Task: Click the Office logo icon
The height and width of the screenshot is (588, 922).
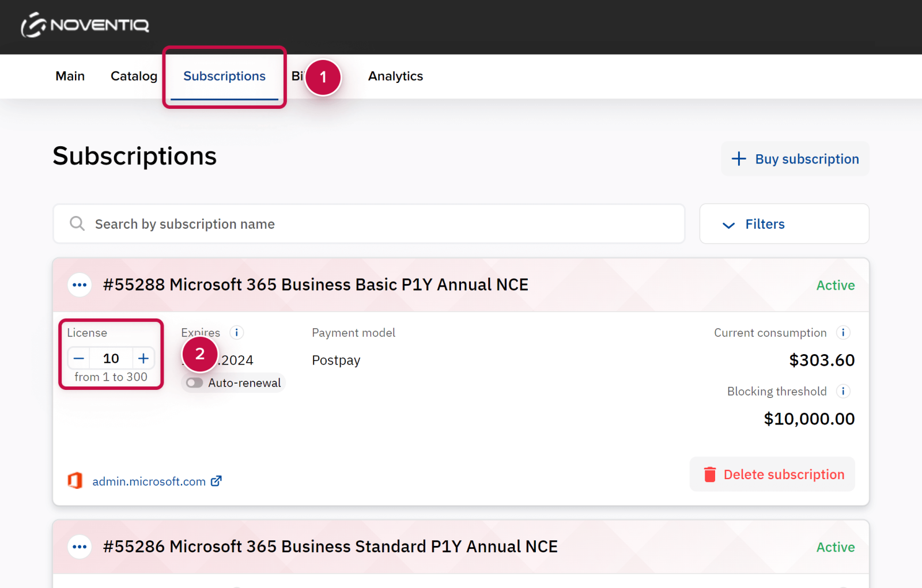Action: (x=75, y=480)
